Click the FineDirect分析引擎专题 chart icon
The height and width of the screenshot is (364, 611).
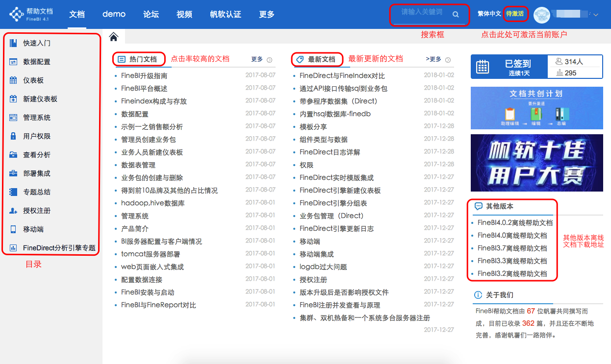coord(13,248)
